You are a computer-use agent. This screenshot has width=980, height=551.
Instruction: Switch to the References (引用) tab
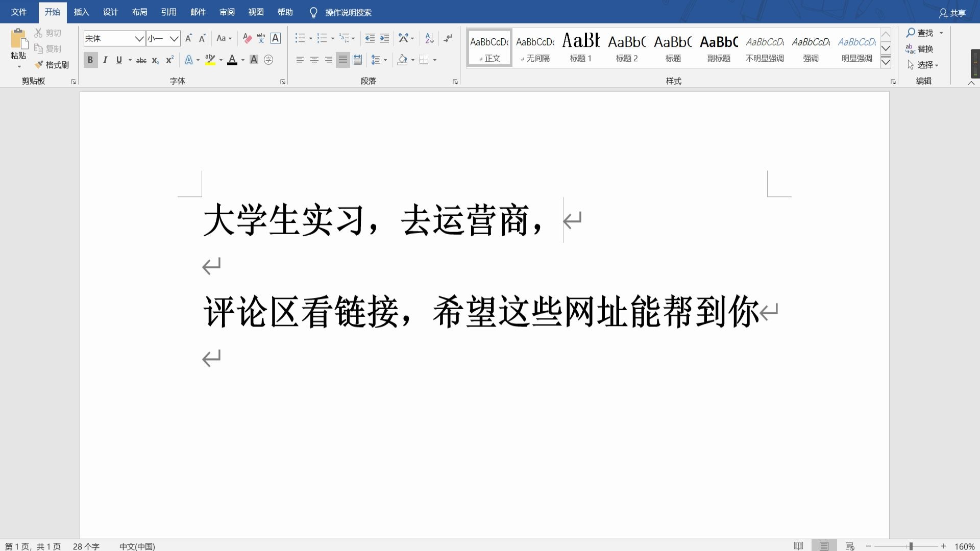tap(168, 12)
